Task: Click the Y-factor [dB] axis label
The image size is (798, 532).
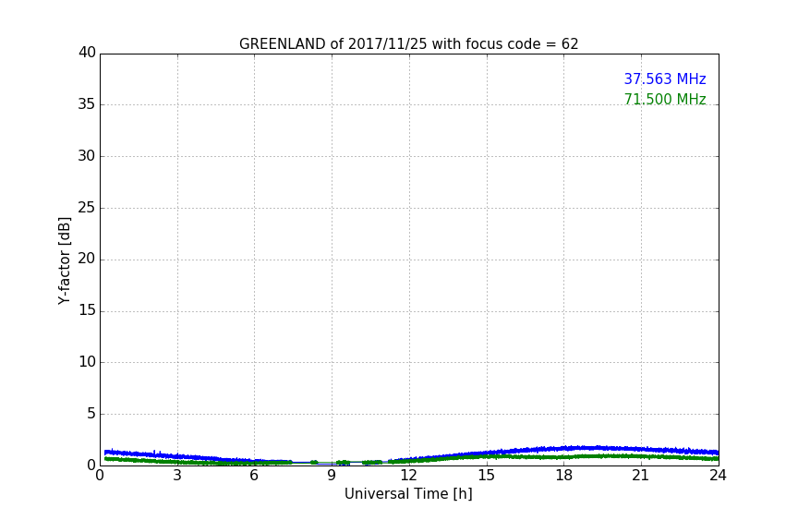Action: click(x=65, y=260)
